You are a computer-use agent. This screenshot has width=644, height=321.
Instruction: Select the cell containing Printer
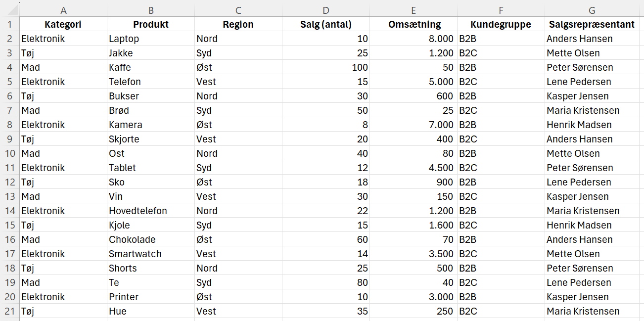click(x=151, y=297)
